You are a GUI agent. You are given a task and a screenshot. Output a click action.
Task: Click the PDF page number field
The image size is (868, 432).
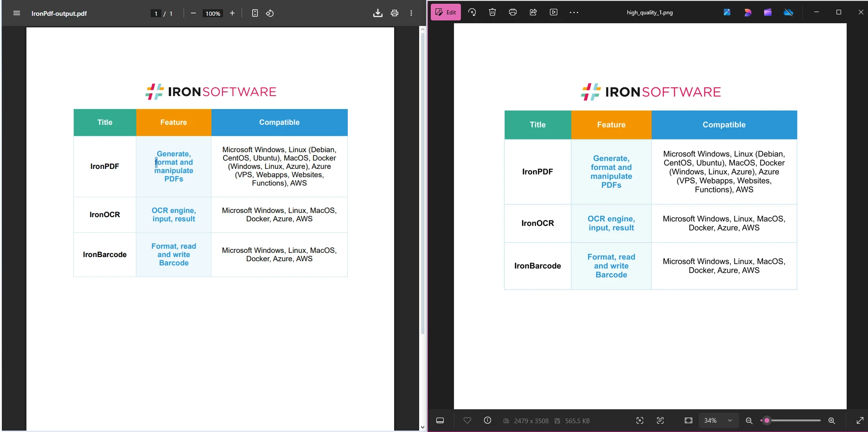pos(156,13)
